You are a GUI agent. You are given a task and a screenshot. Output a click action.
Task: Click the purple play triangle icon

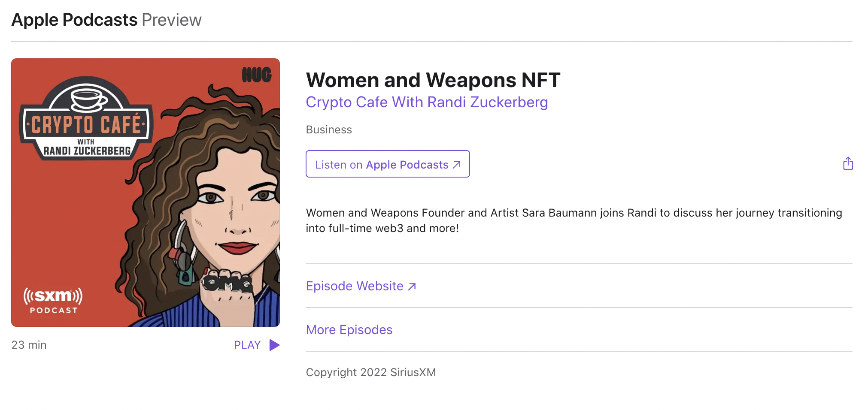point(274,345)
